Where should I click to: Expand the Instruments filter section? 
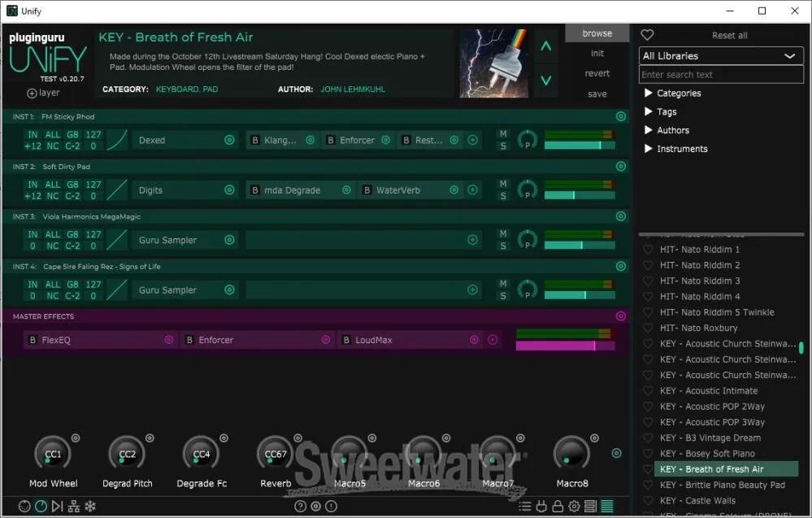click(649, 149)
